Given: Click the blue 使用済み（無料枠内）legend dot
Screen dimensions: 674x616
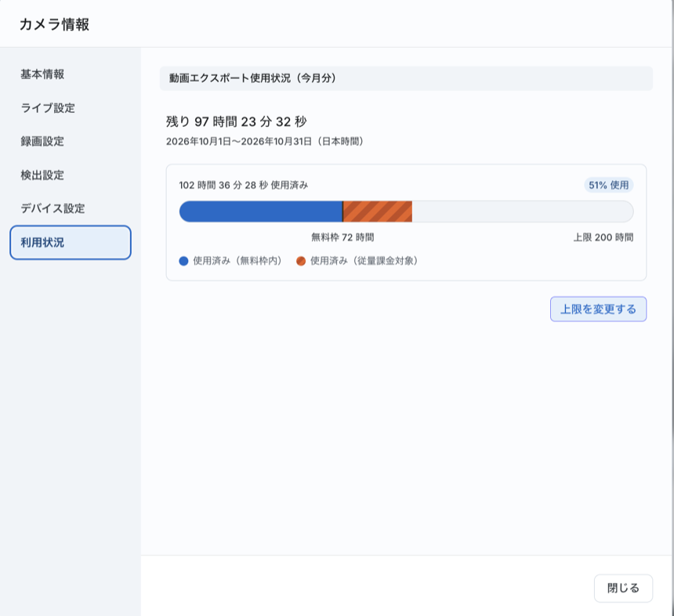Looking at the screenshot, I should (183, 261).
